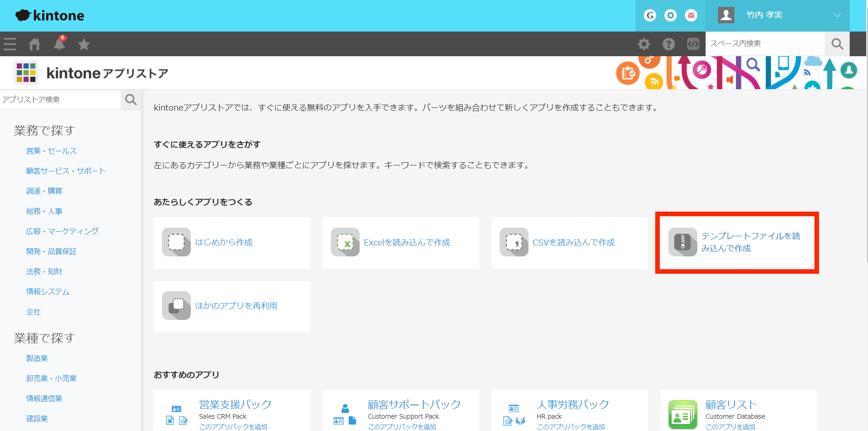Run the app store search magnifier icon
The height and width of the screenshot is (431, 868).
[131, 100]
